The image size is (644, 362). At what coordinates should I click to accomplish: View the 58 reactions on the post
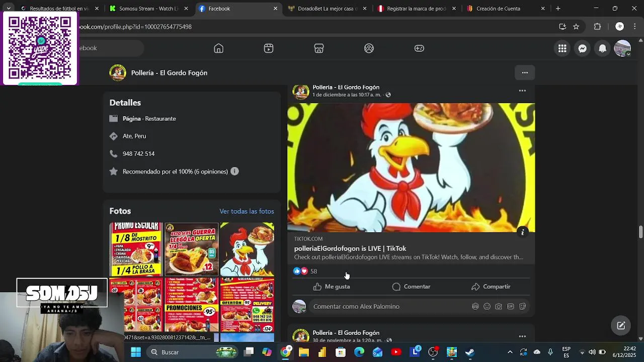[313, 271]
